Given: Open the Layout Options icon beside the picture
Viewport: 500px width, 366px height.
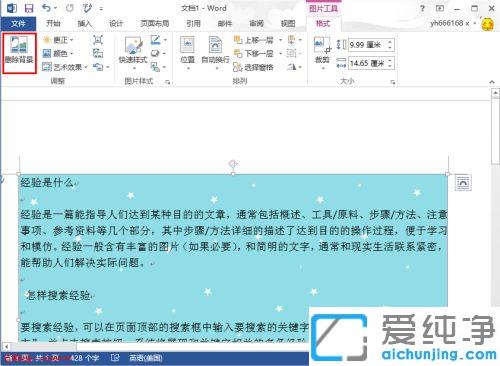Looking at the screenshot, I should [463, 183].
